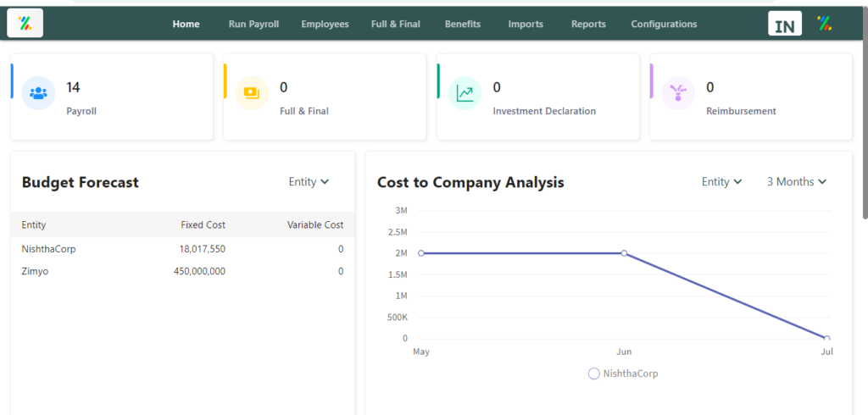The width and height of the screenshot is (868, 415).
Task: Select the Benefits menu
Action: (x=463, y=24)
